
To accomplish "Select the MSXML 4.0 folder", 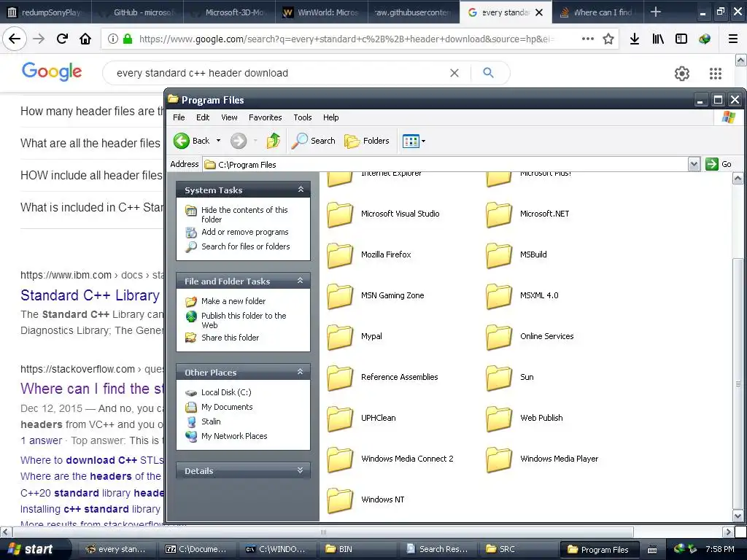I will (x=522, y=296).
